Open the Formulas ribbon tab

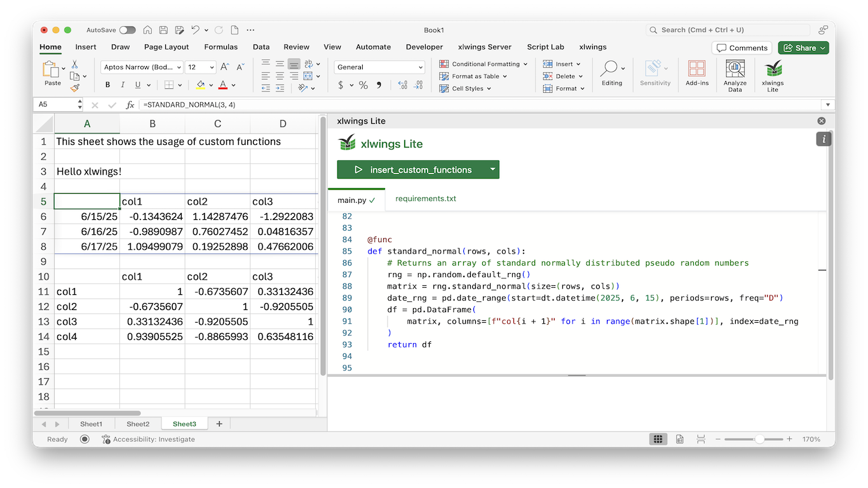(220, 47)
